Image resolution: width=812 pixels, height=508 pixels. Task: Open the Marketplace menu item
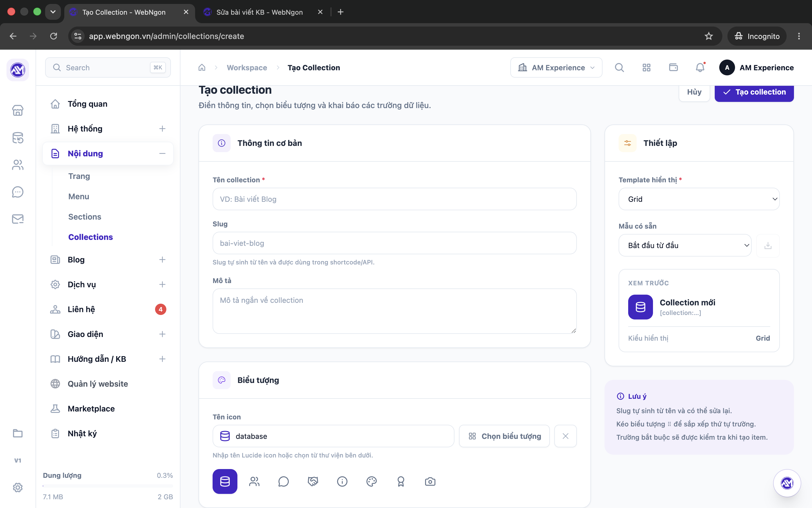point(108,409)
